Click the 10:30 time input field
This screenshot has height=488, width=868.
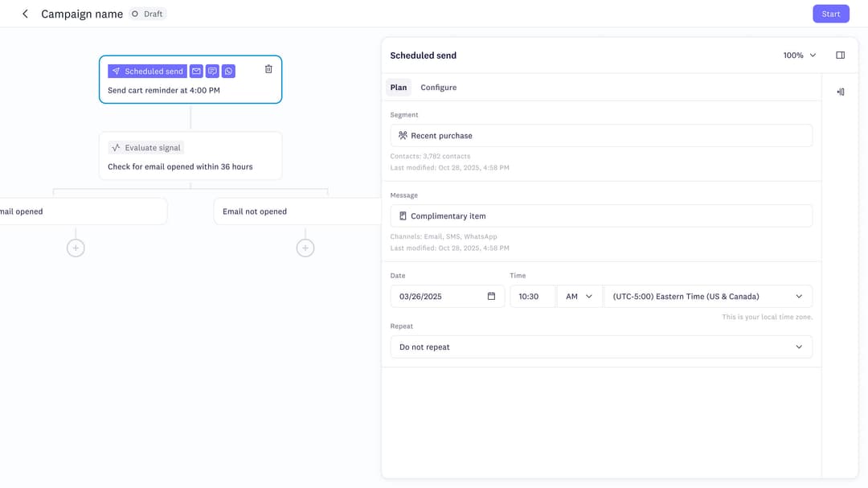coord(532,296)
